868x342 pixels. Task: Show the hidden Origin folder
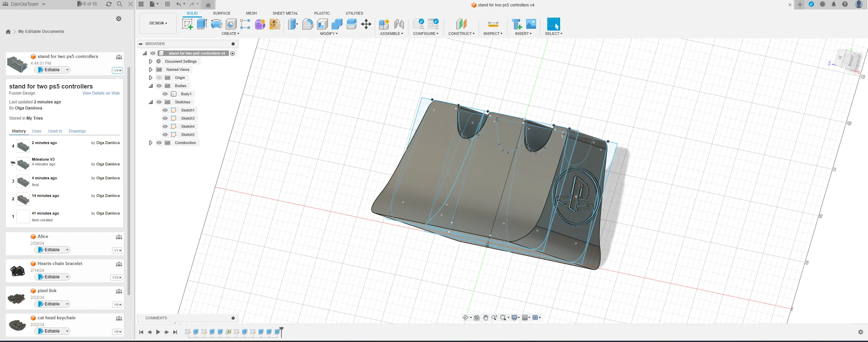coord(159,78)
